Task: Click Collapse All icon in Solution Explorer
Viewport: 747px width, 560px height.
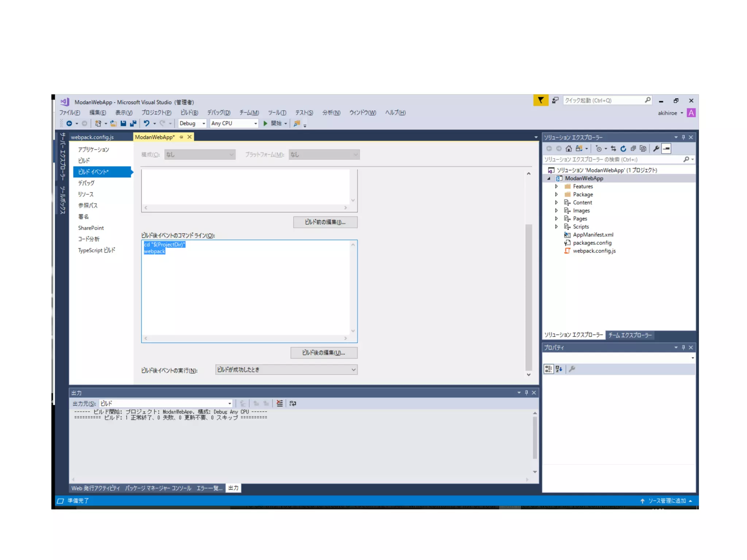Action: (x=633, y=148)
